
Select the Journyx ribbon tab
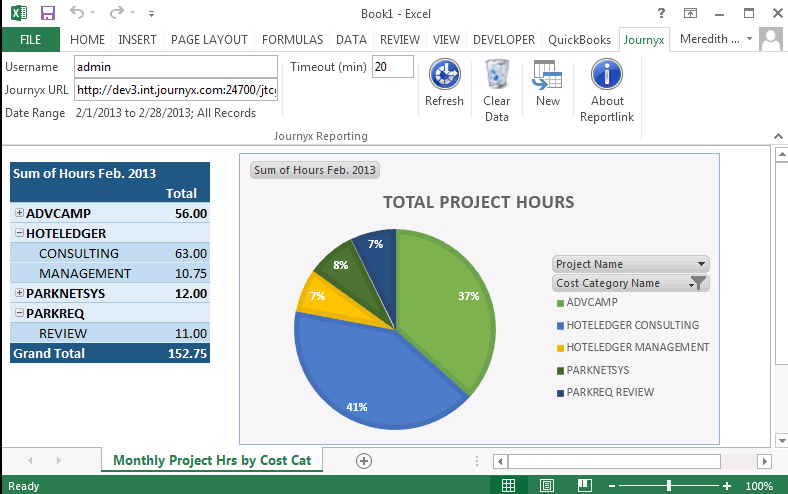point(644,40)
